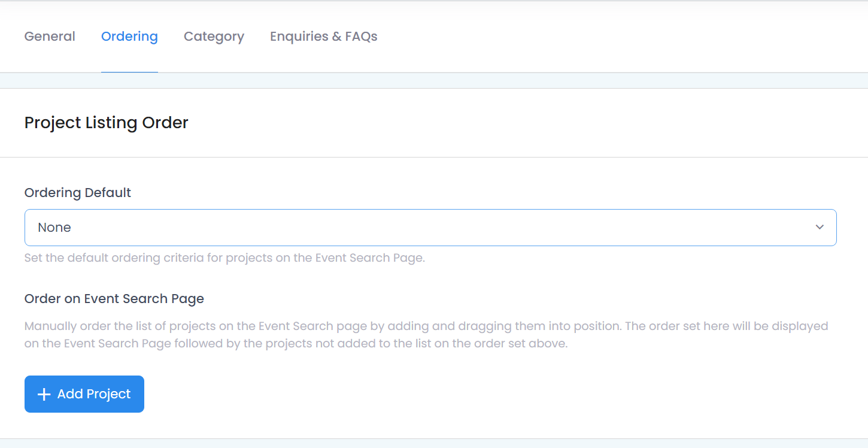Click the "Set the default ordering criteria" hint
868x448 pixels.
[224, 259]
